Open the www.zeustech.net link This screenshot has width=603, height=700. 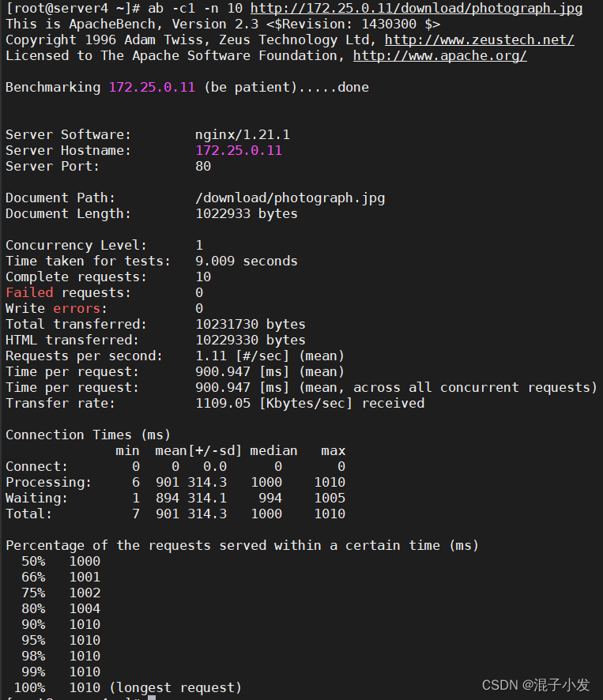(x=479, y=40)
